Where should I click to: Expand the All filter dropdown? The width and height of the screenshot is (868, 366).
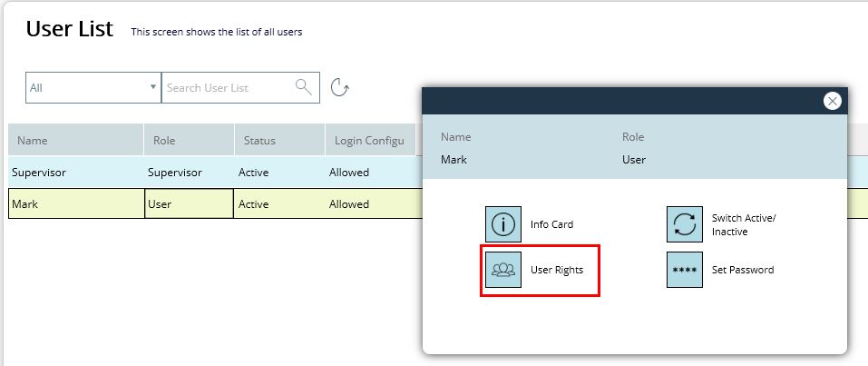93,87
